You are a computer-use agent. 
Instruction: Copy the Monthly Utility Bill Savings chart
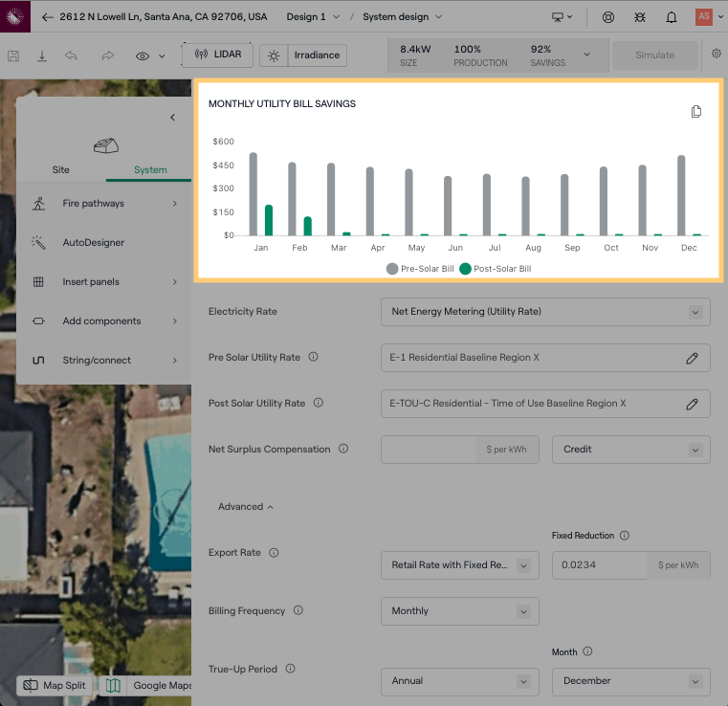tap(696, 112)
